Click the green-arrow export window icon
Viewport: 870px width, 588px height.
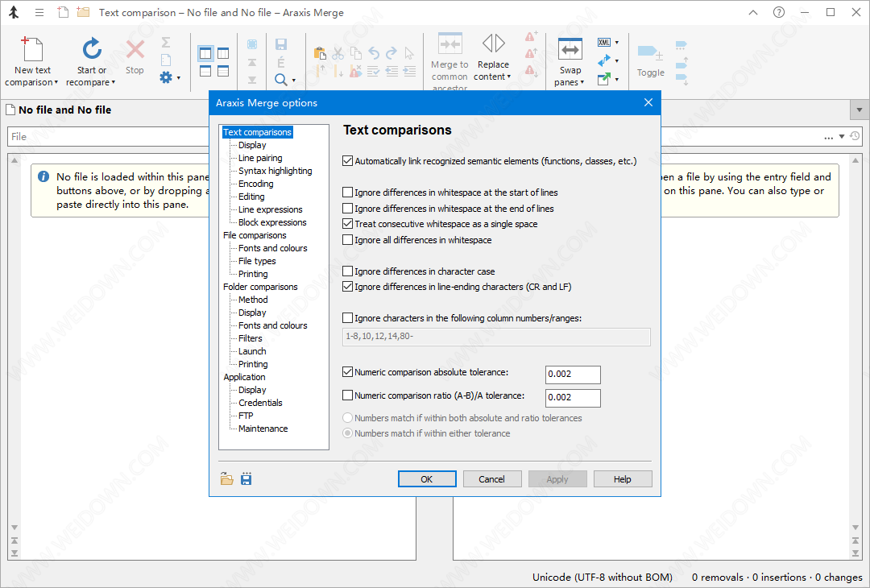tap(603, 79)
